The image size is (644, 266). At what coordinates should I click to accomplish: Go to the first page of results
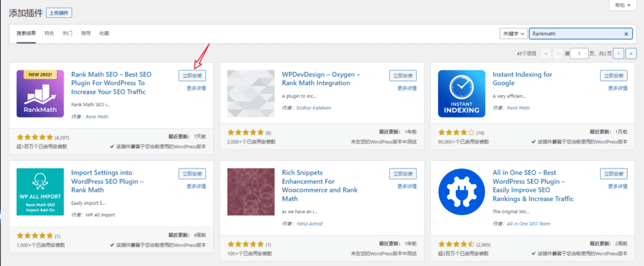[x=546, y=53]
